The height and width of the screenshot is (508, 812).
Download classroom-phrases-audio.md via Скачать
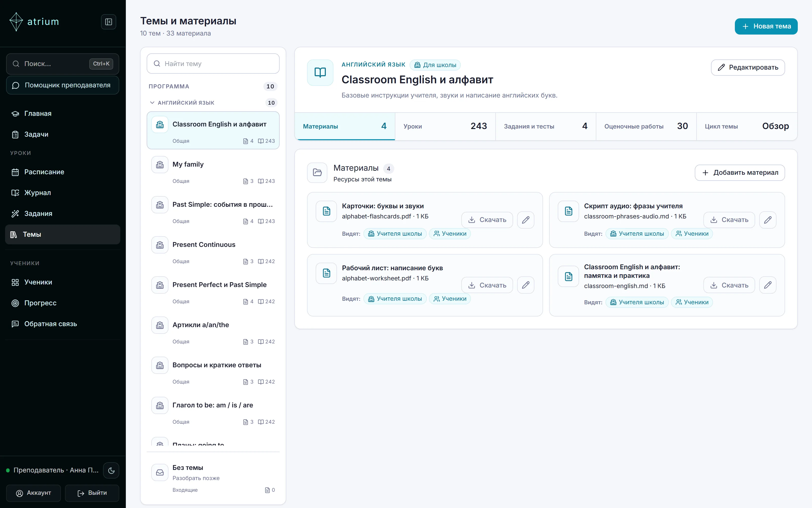click(x=729, y=220)
